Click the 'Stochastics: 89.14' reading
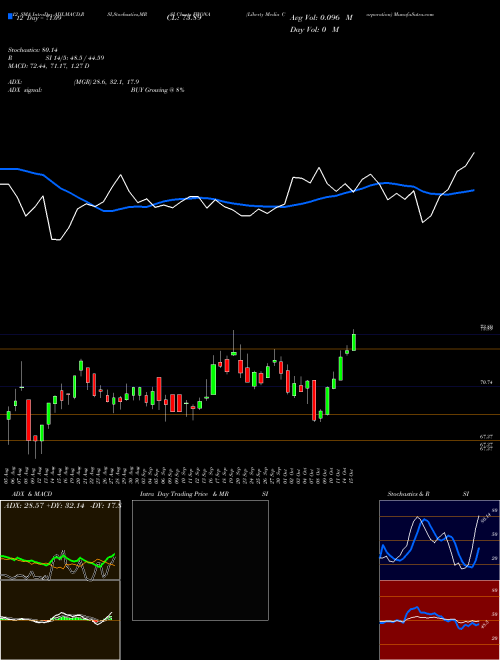The width and height of the screenshot is (500, 660). tap(32, 50)
